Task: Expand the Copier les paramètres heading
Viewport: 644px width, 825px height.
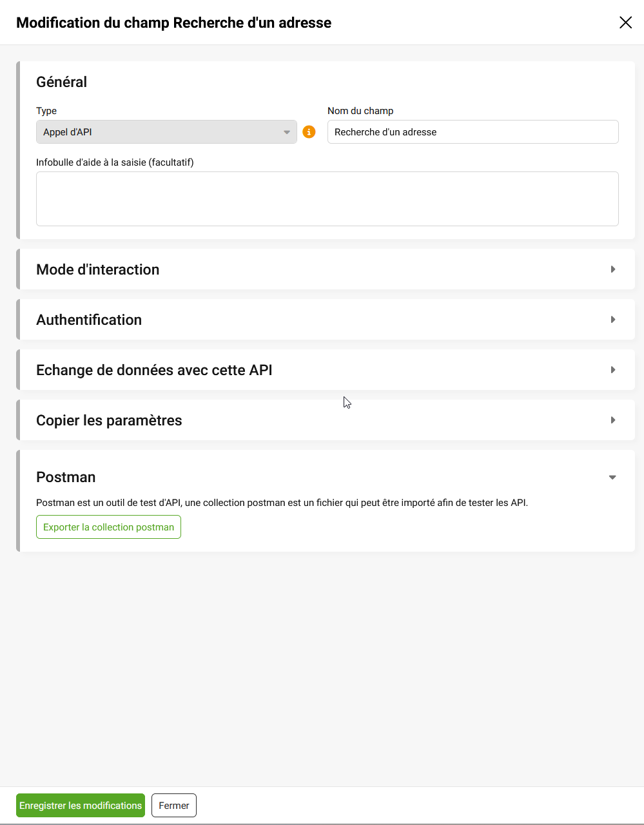Action: click(x=109, y=420)
